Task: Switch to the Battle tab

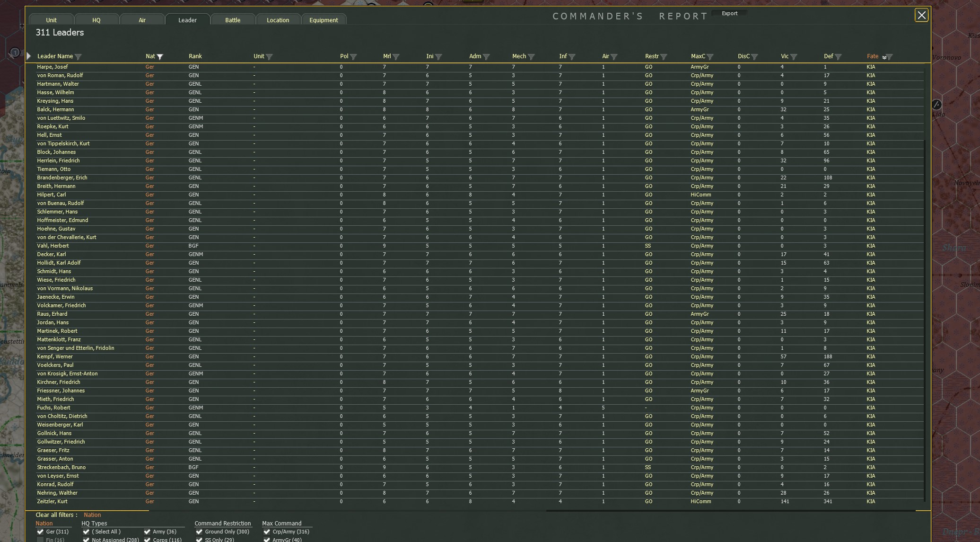Action: (x=232, y=20)
